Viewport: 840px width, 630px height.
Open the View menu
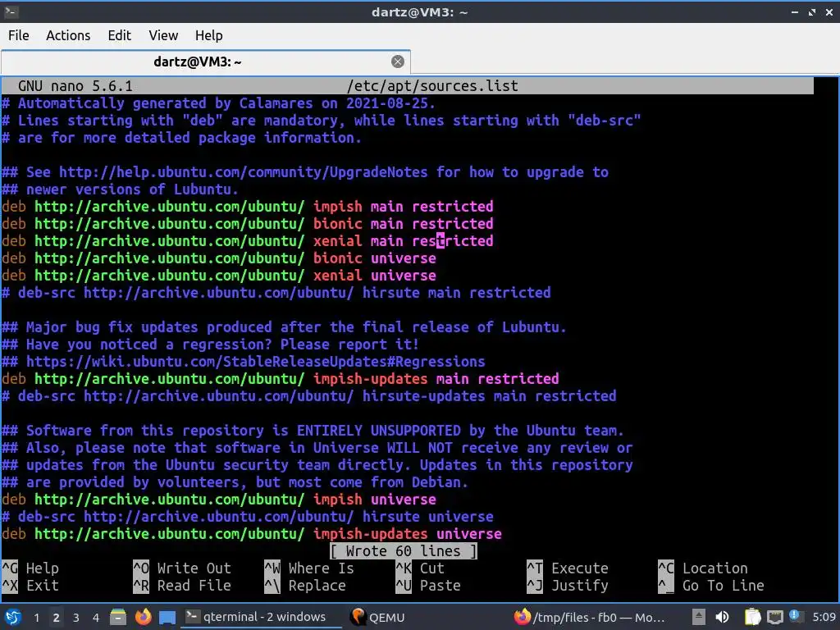pyautogui.click(x=163, y=35)
